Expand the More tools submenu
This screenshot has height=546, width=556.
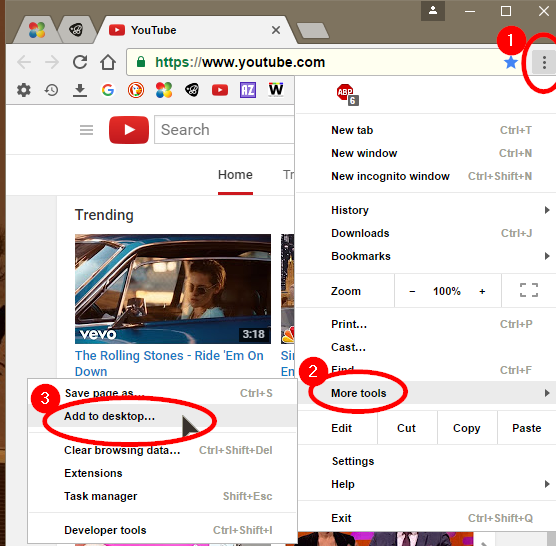point(426,393)
